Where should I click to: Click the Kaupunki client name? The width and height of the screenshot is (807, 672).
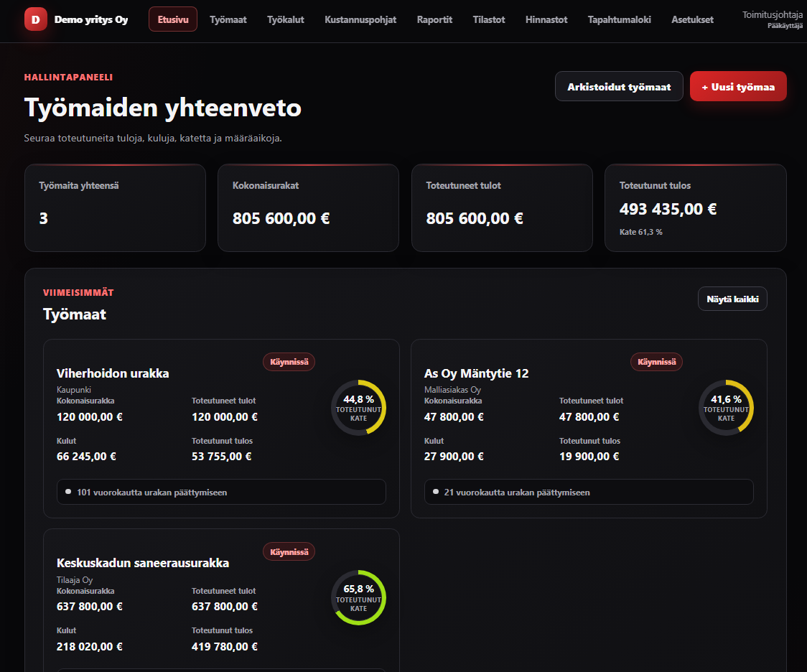(74, 390)
